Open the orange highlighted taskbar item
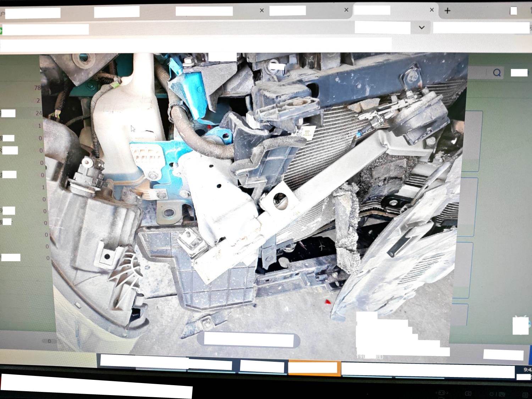 314,368
